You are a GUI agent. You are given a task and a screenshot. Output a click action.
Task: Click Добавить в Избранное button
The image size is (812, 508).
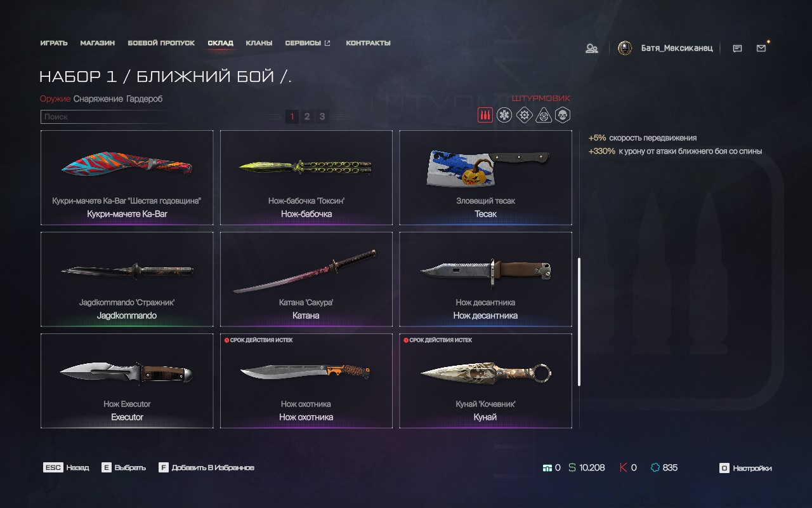(206, 467)
